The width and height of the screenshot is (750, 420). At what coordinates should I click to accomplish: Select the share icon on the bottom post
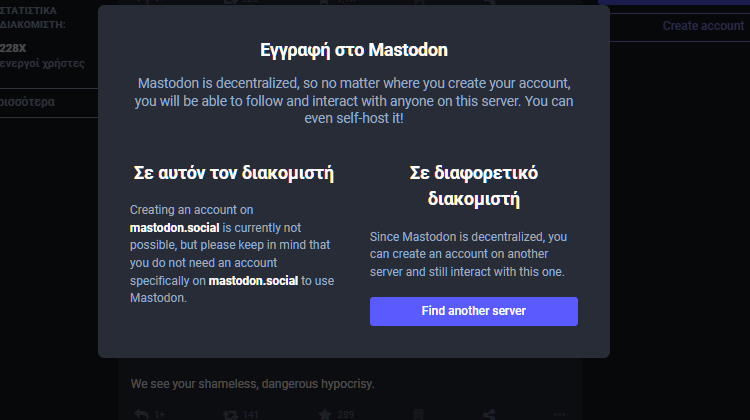click(489, 415)
